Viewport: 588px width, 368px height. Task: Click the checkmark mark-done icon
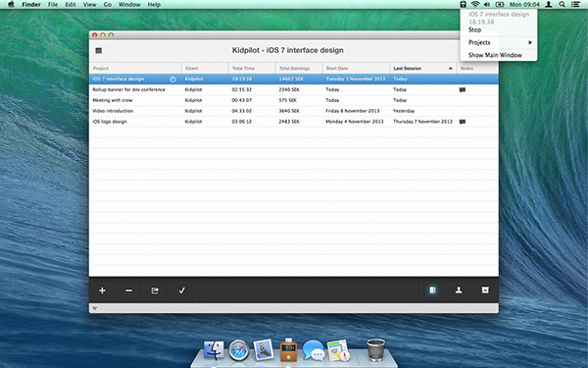pyautogui.click(x=182, y=290)
